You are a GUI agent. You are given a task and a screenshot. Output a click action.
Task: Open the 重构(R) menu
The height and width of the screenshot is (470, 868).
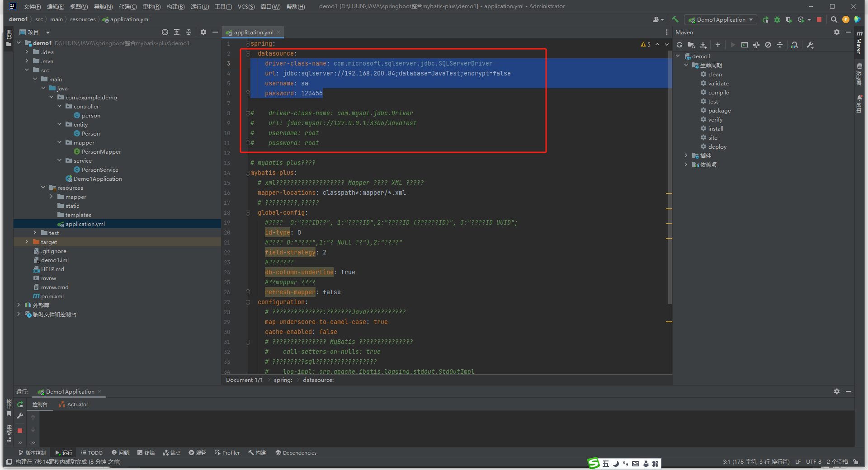(151, 6)
